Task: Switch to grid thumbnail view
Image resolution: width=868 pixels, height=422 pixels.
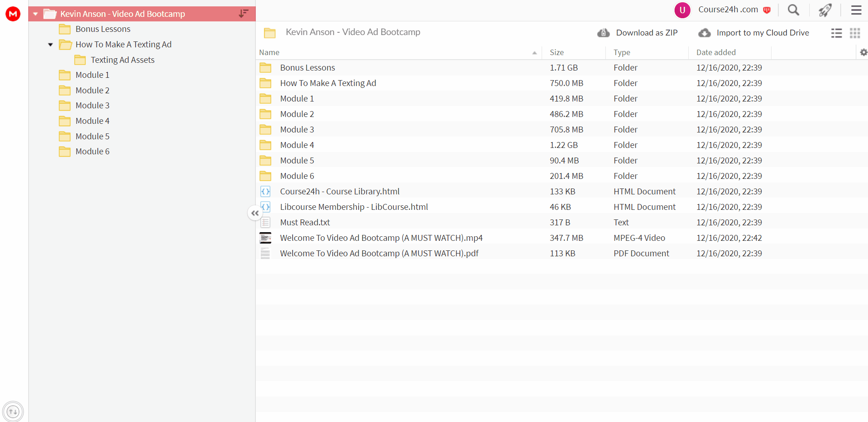Action: click(x=855, y=33)
